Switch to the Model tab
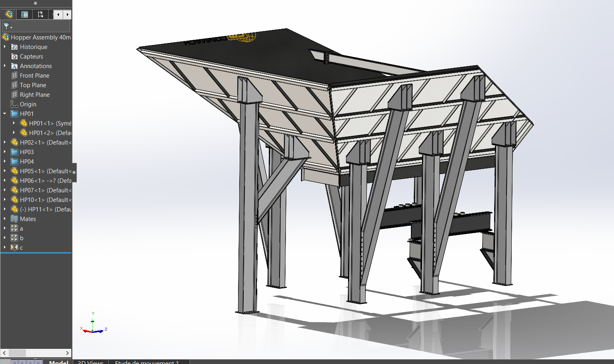 pyautogui.click(x=59, y=362)
